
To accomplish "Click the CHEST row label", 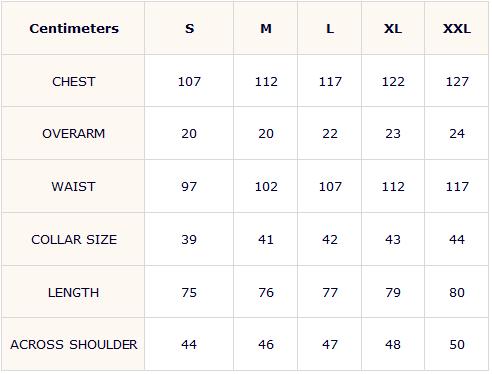I will (74, 82).
